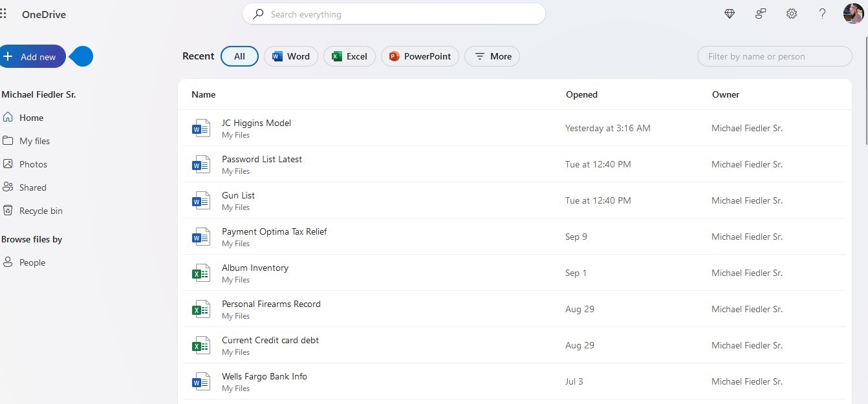Click the Word file icon beside Wells Fargo Bank Info

click(x=201, y=381)
